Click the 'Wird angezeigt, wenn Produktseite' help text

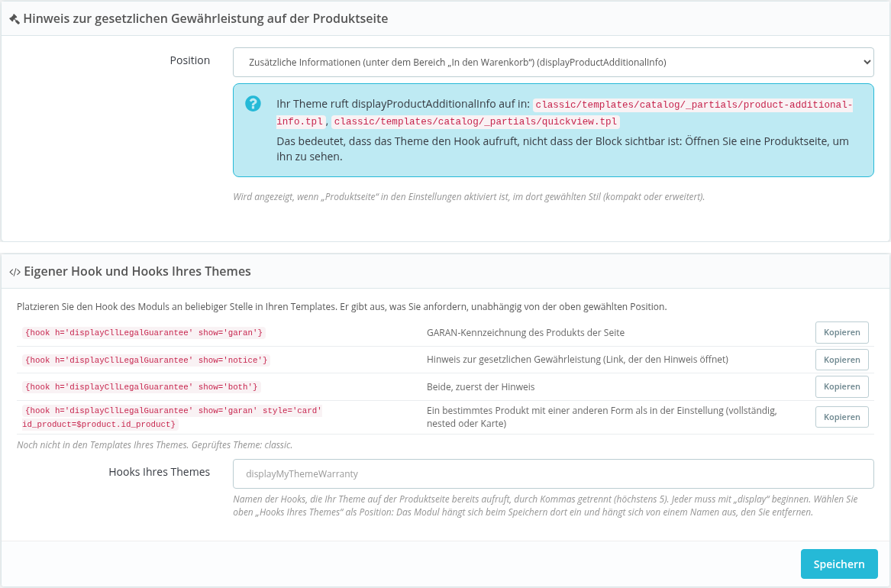pos(469,197)
